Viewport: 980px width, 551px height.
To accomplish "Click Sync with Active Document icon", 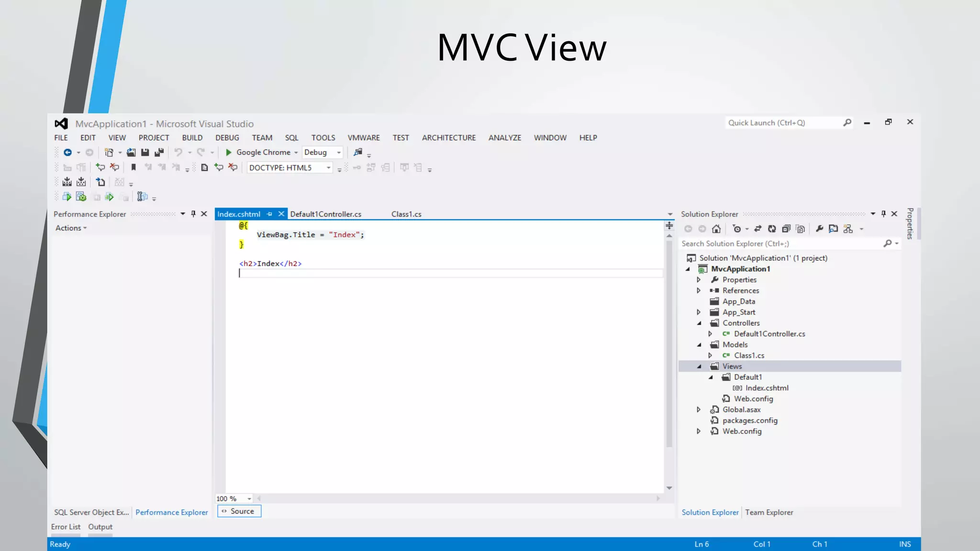I will (758, 229).
